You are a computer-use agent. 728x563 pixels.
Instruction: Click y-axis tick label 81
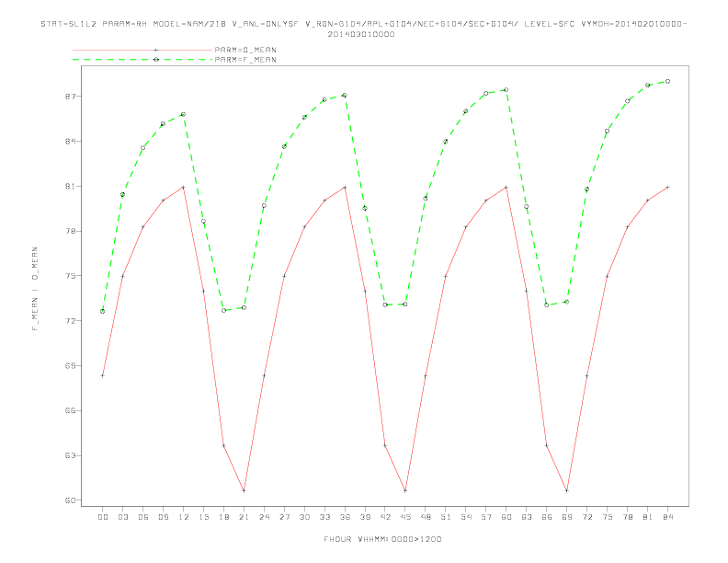(x=73, y=186)
